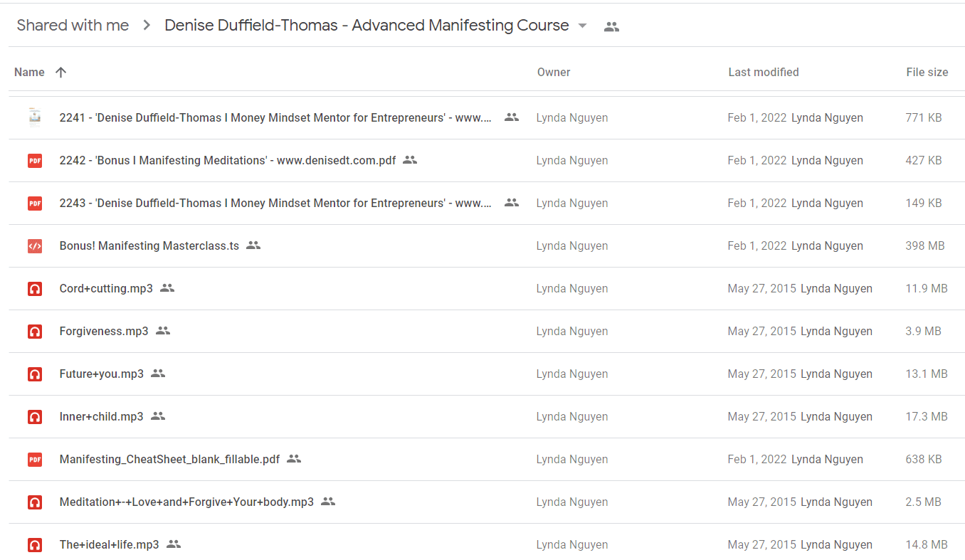This screenshot has height=560, width=965.
Task: Click the PDF icon for Manifesting_CheatSheet_blank_fillable.pdf
Action: (x=35, y=460)
